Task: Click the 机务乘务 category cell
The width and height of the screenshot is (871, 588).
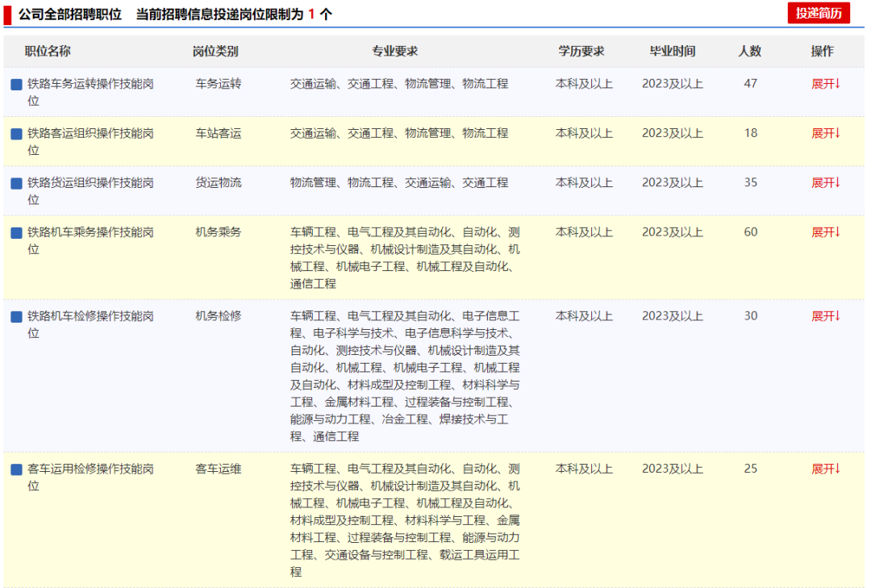Action: click(x=219, y=232)
